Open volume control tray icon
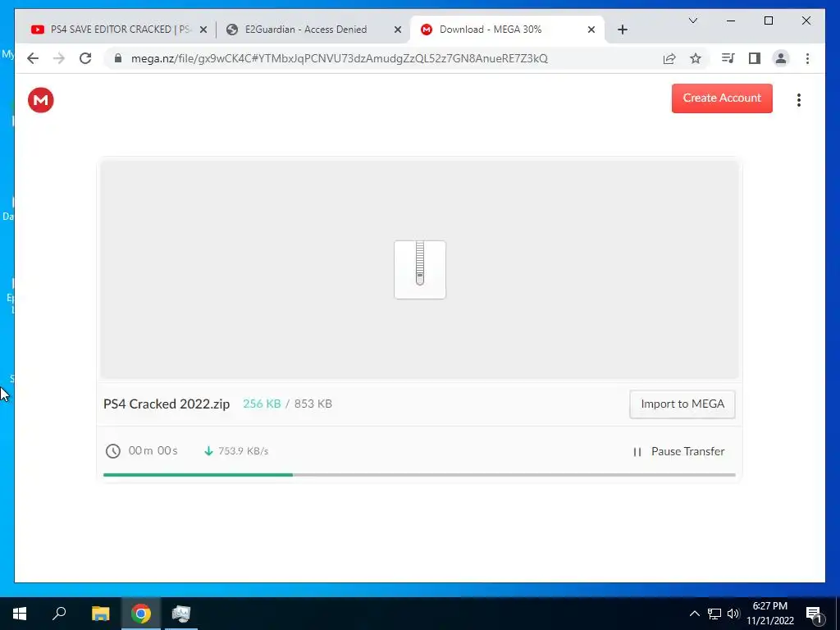 [x=733, y=614]
